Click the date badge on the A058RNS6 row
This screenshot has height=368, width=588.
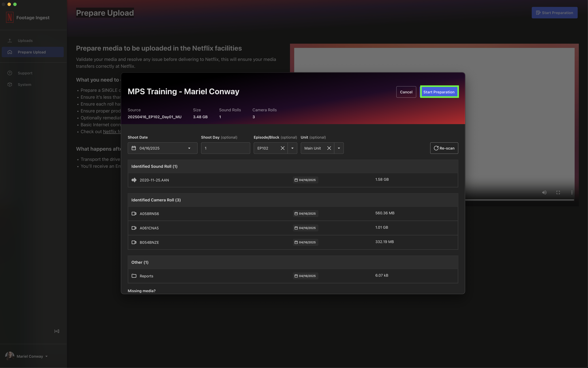[x=305, y=213]
